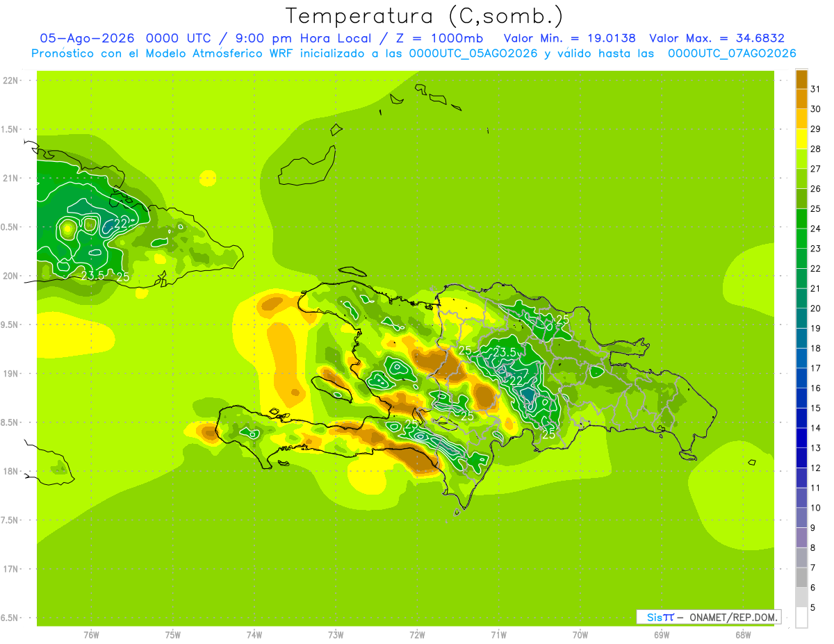Click the "25" contour label beside Cuba's "23.5"
Image resolution: width=834 pixels, height=644 pixels.
(124, 276)
